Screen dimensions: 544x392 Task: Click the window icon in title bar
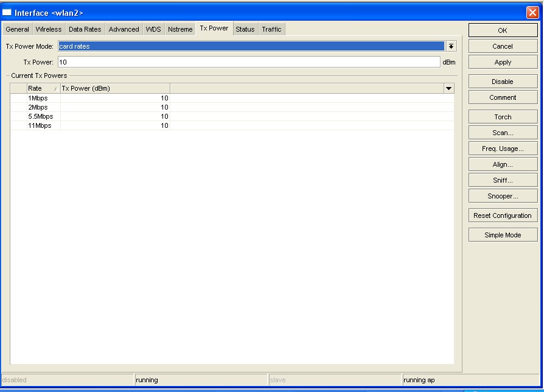pos(7,13)
